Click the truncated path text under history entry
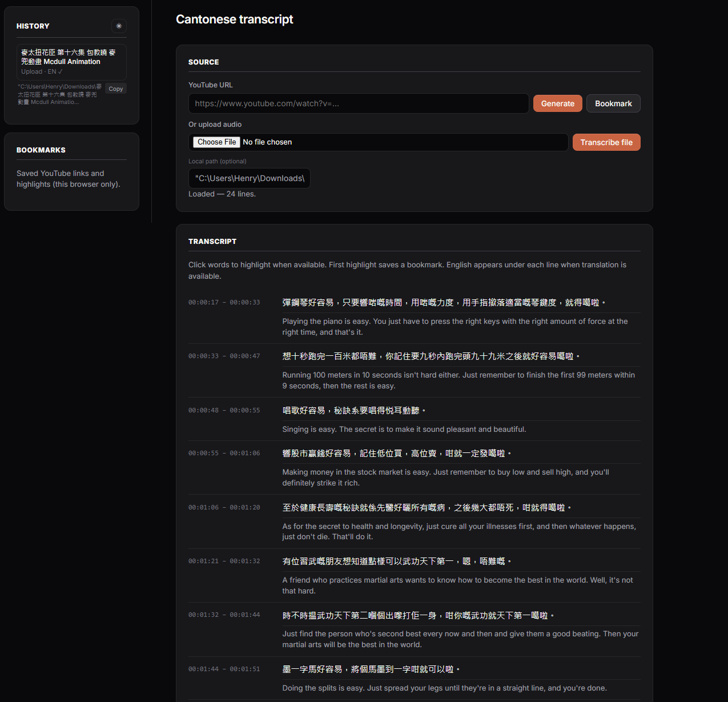728x702 pixels. click(x=59, y=94)
